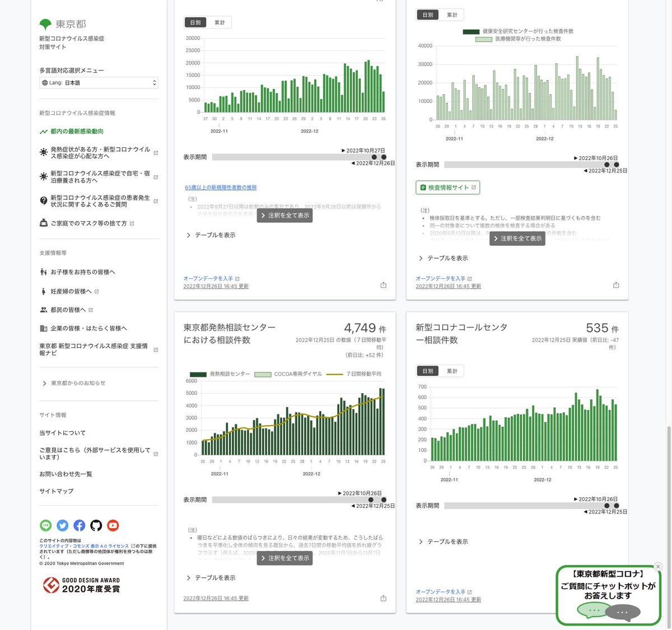Screen dimensions: 672x630
Task: Open 65歳以上の新規陽性者数の推移 link
Action: click(x=221, y=188)
